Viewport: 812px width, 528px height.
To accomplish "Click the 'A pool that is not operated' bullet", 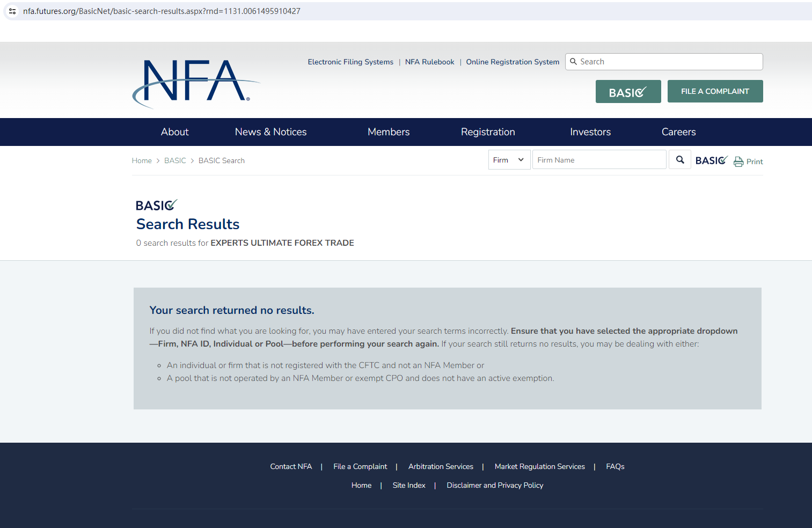I will pyautogui.click(x=360, y=378).
